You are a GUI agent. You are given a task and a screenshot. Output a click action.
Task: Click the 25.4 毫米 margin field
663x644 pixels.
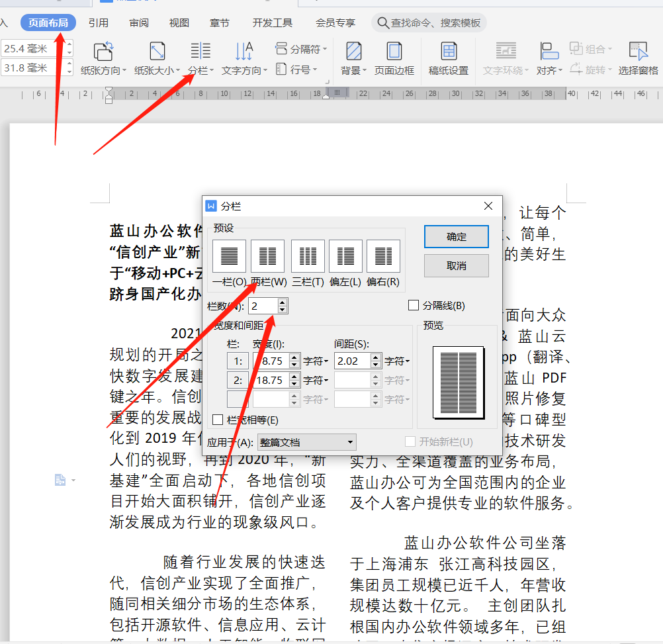click(33, 48)
